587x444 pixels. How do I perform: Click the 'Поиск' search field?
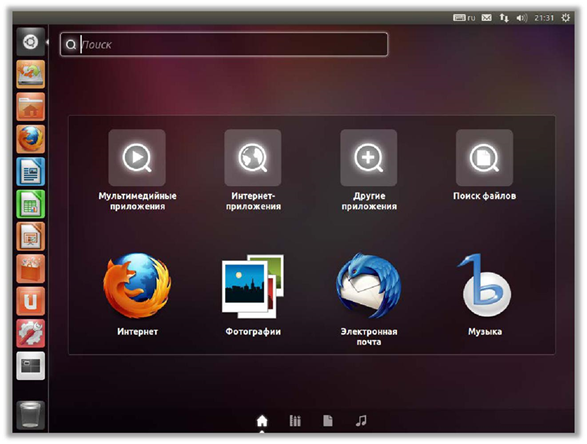tap(224, 45)
